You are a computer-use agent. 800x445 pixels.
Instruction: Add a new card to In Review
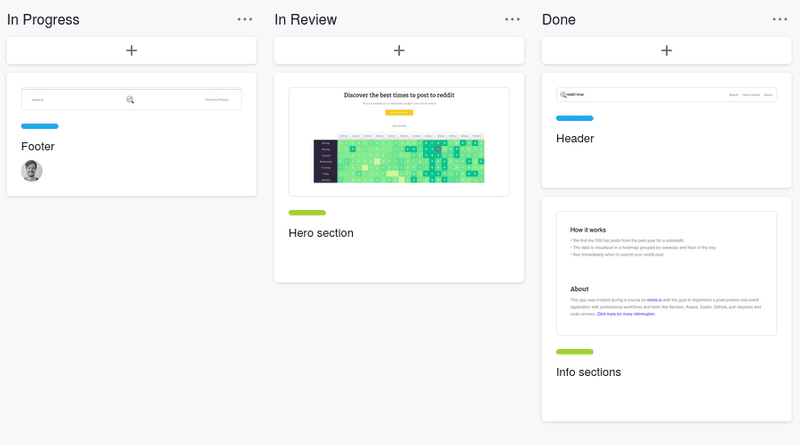click(399, 51)
